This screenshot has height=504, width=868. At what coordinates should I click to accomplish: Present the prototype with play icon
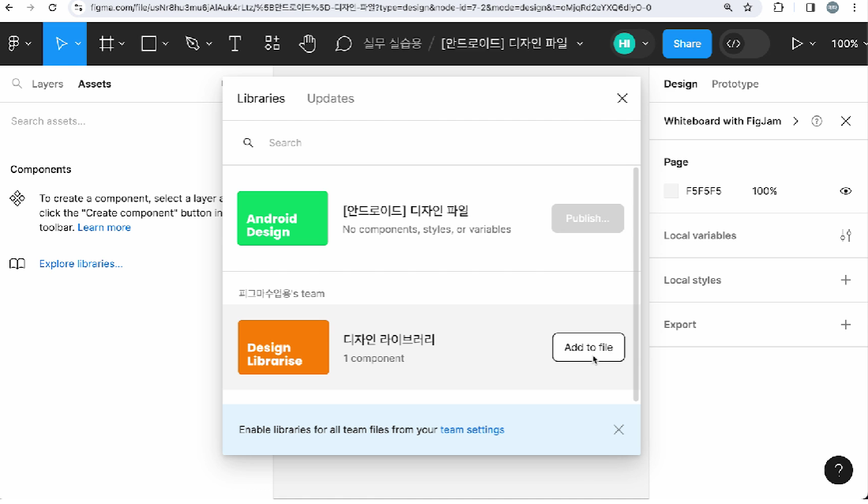[x=797, y=43]
